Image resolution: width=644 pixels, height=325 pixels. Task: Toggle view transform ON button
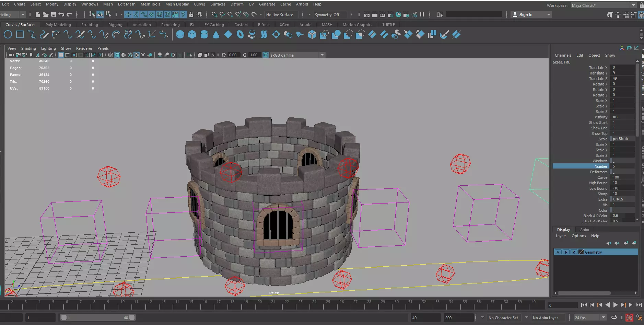tap(266, 55)
